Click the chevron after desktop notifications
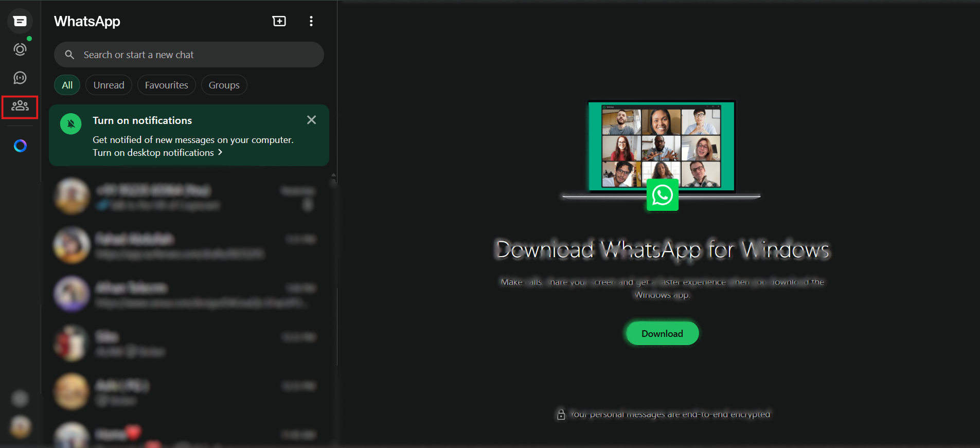Image resolution: width=980 pixels, height=448 pixels. click(220, 152)
